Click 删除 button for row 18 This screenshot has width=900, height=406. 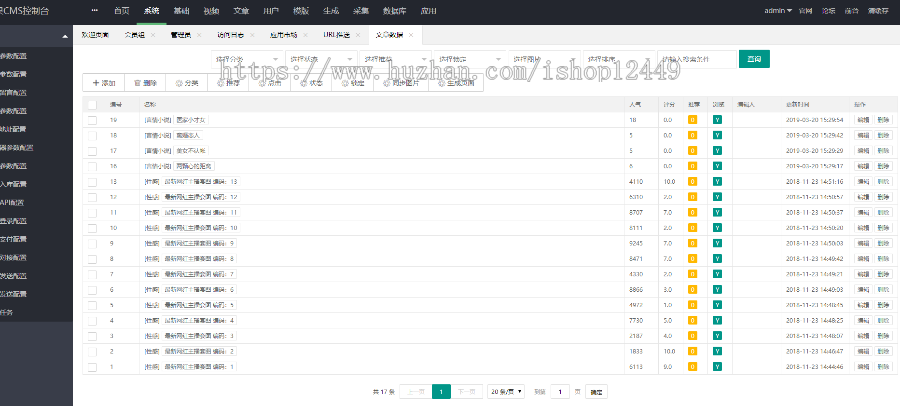(883, 136)
